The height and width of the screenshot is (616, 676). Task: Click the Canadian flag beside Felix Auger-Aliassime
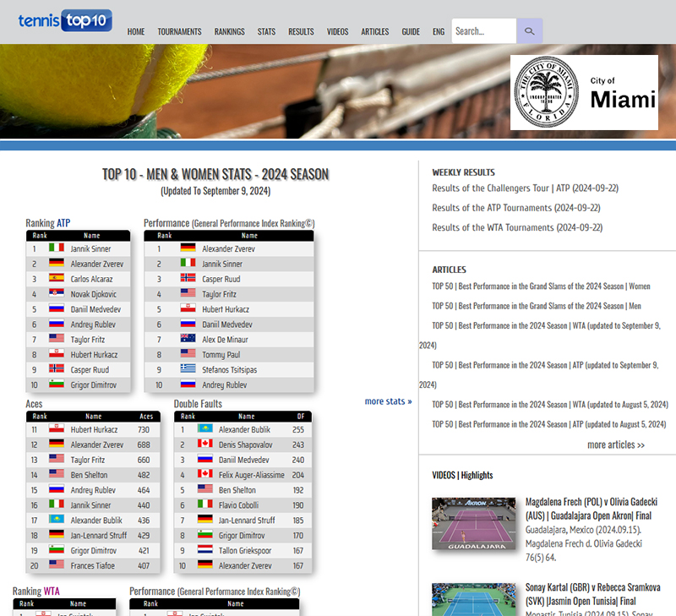[x=205, y=474]
